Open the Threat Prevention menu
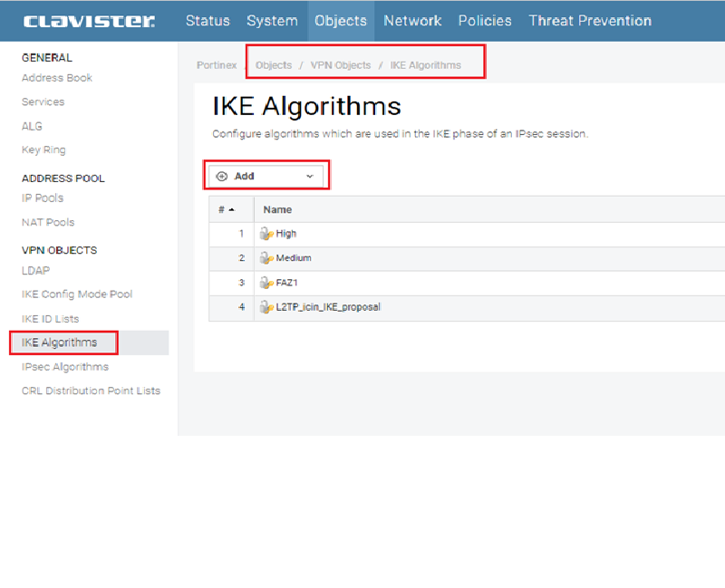 click(590, 21)
